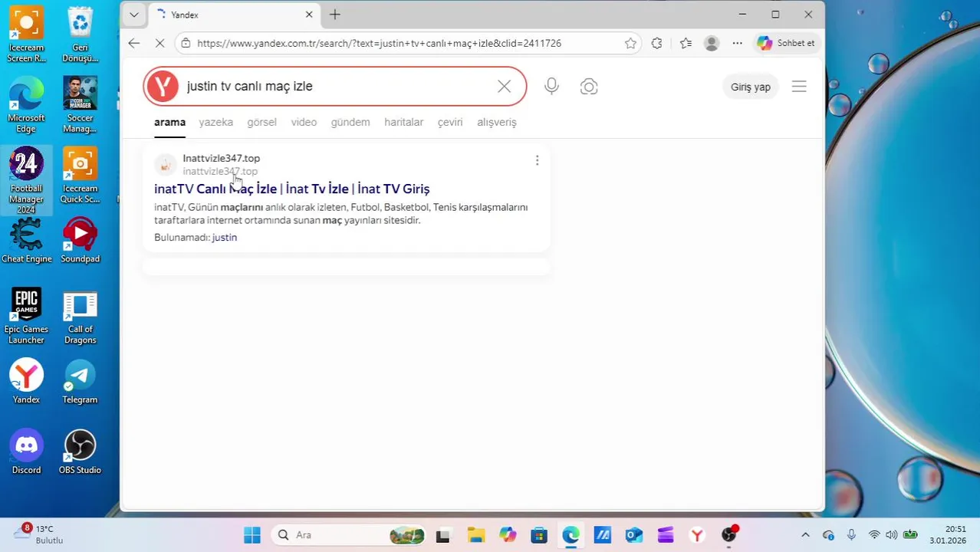980x552 pixels.
Task: Open Copilot Sohbet et button
Action: [786, 43]
